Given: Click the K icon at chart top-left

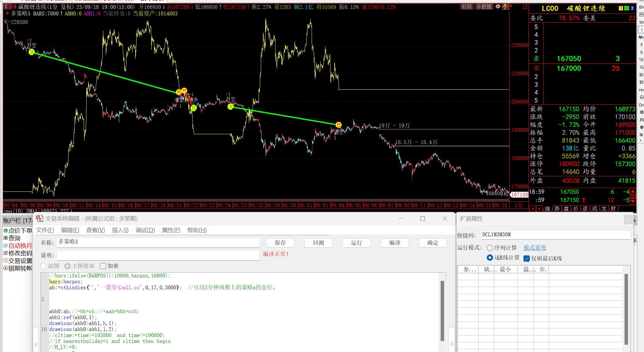Looking at the screenshot, I should tap(6, 7).
